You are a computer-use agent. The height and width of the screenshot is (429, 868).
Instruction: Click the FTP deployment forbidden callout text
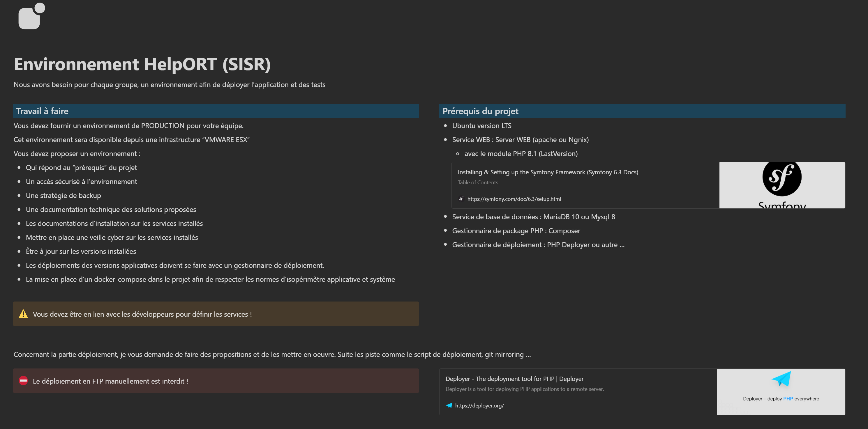(x=110, y=381)
